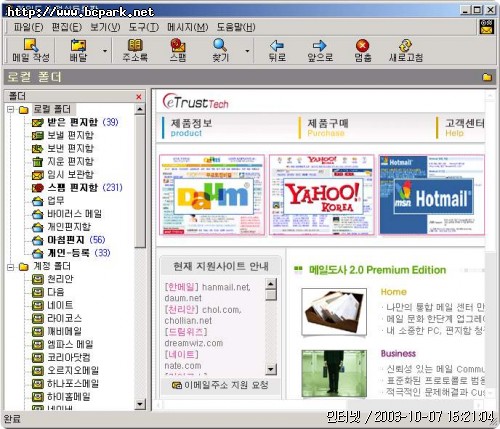This screenshot has width=500, height=429.
Task: Click the Business heading link
Action: pos(398,354)
